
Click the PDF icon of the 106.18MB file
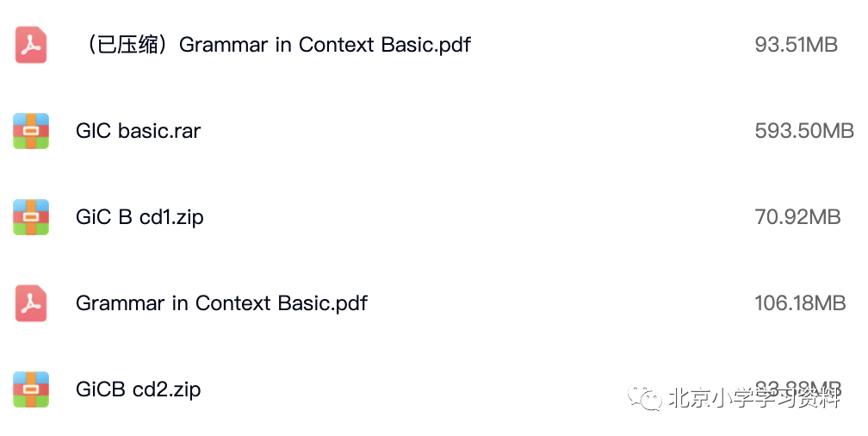click(31, 303)
